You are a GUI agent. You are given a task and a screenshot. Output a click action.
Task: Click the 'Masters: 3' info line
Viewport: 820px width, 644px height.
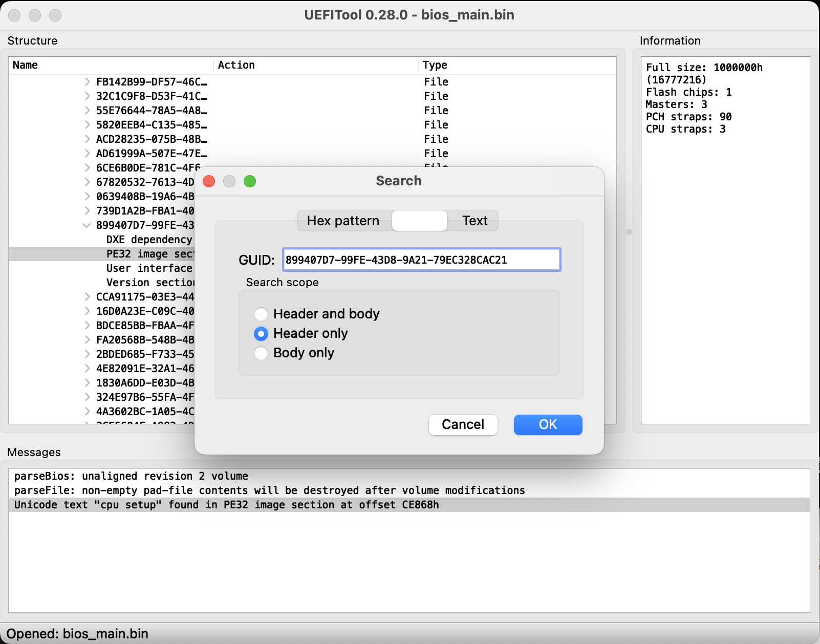tap(677, 104)
